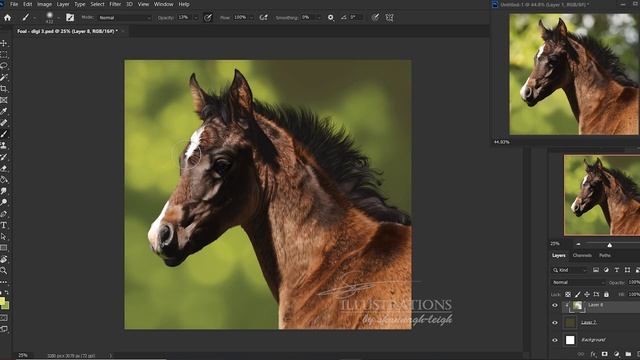Open the extra tools ellipsis menu
Screen dimensions: 640x360
[x=4, y=282]
